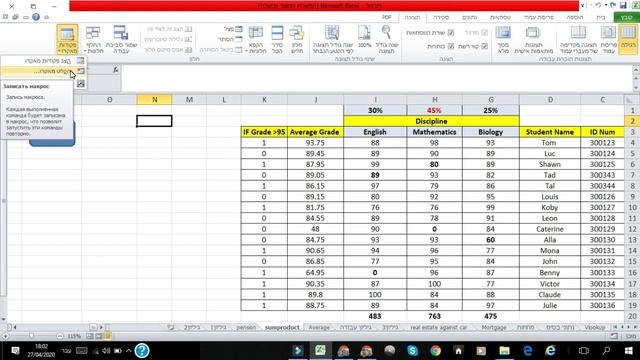Switch to the Average sheet tab
The height and width of the screenshot is (360, 640).
(319, 327)
